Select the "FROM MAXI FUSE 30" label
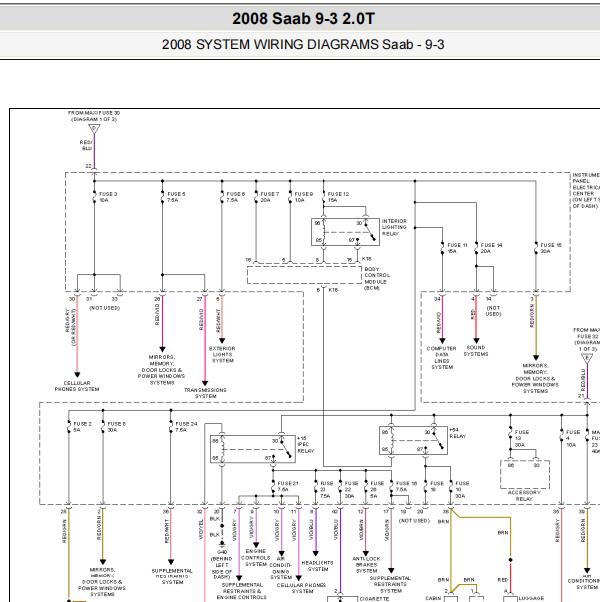The width and height of the screenshot is (600, 602). pos(94,113)
